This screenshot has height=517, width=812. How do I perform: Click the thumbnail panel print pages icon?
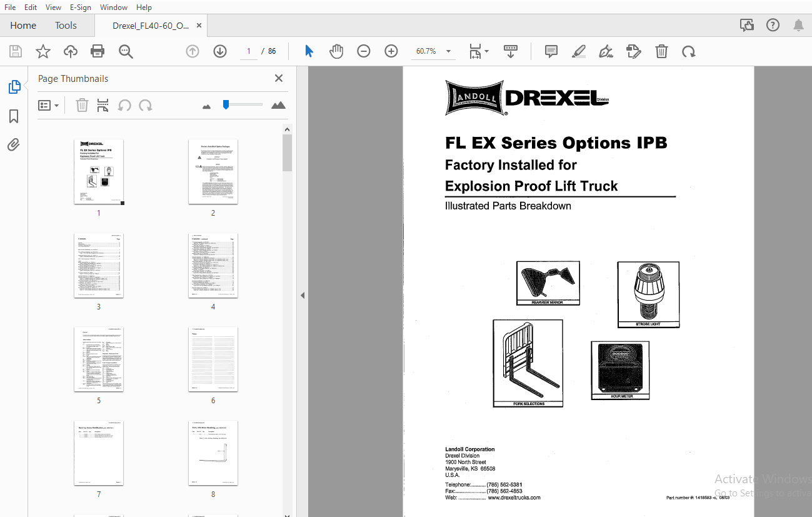(103, 106)
